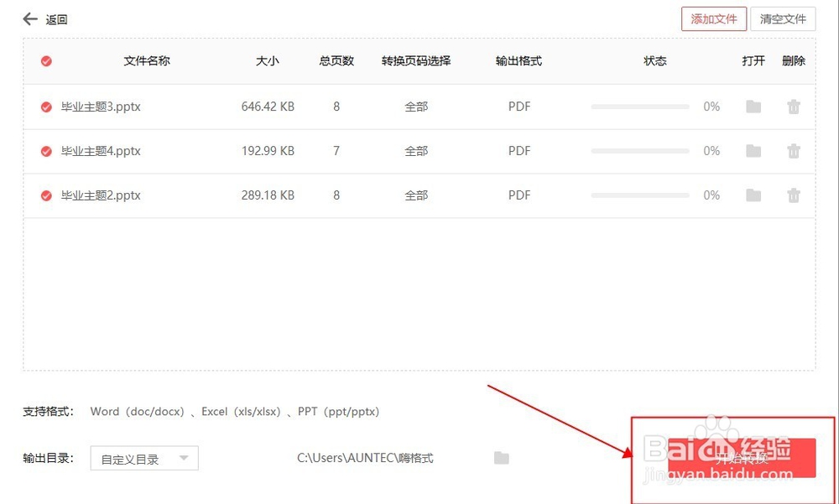The width and height of the screenshot is (839, 504).
Task: Open the folder for 毕业主题4.pptx
Action: pyautogui.click(x=753, y=151)
